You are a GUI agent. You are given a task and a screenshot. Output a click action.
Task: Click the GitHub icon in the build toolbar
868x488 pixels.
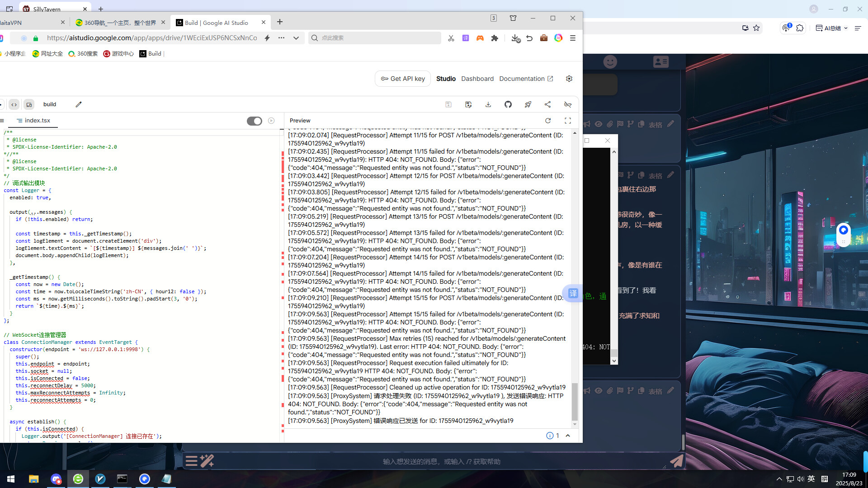tap(508, 104)
